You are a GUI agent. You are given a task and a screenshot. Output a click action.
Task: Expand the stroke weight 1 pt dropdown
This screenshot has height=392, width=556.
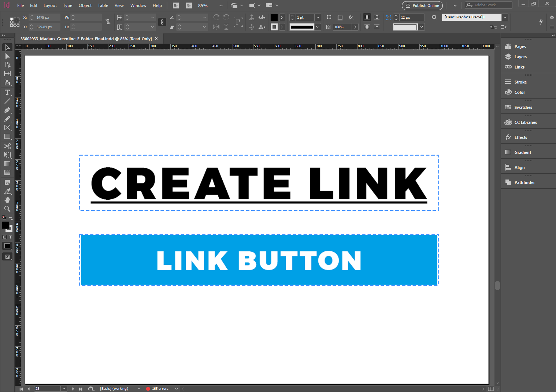click(x=318, y=18)
